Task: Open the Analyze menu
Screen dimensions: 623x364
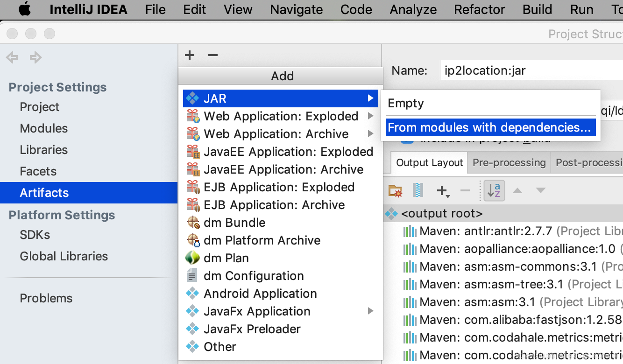Action: [x=413, y=9]
